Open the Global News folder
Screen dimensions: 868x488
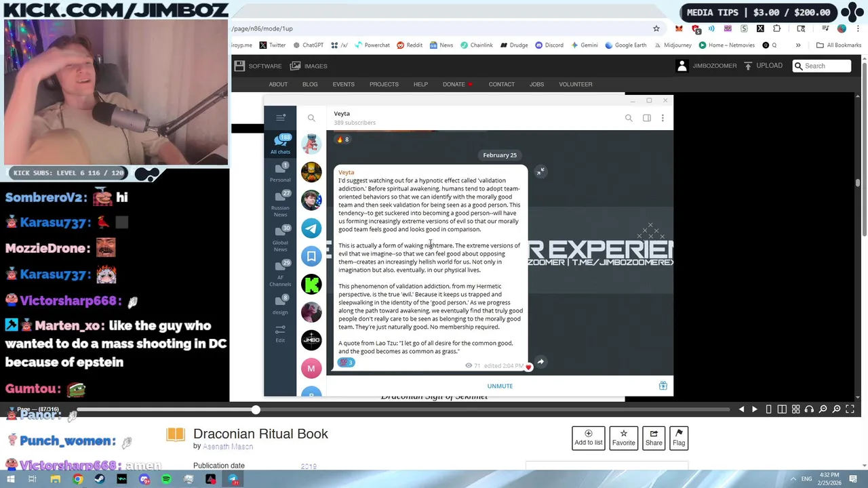pyautogui.click(x=280, y=238)
